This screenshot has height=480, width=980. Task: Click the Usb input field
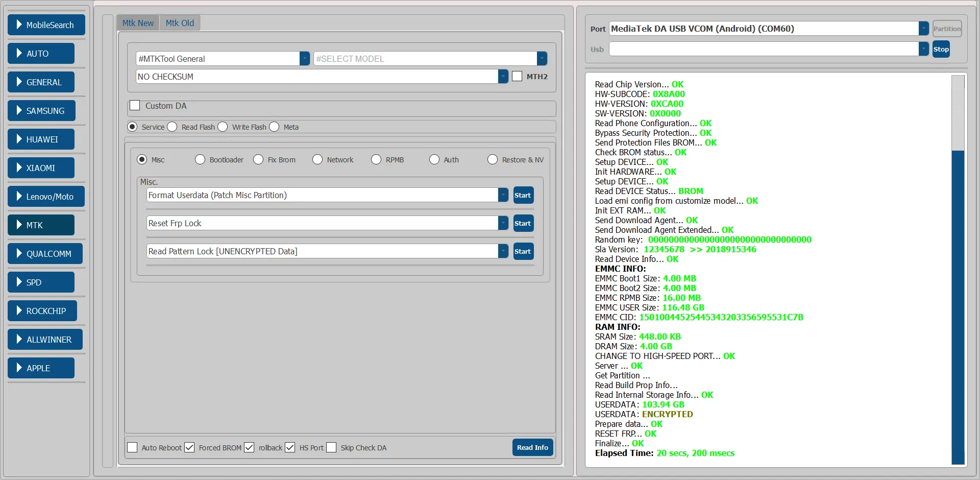[x=763, y=50]
